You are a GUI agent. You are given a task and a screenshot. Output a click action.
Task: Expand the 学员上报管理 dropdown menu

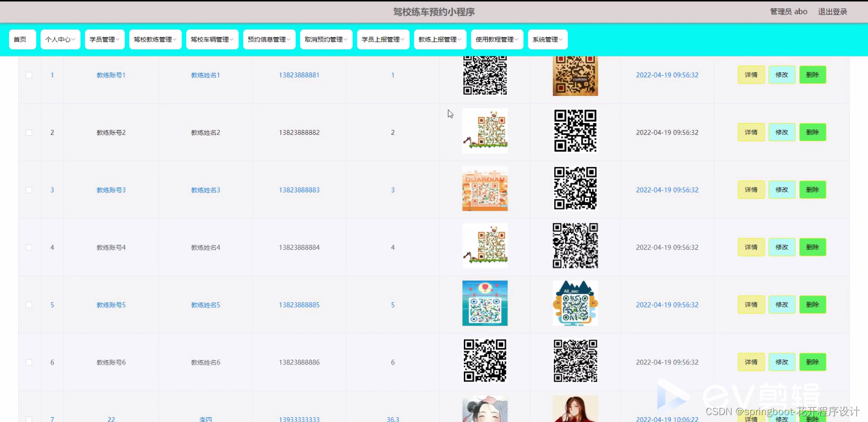pyautogui.click(x=383, y=39)
